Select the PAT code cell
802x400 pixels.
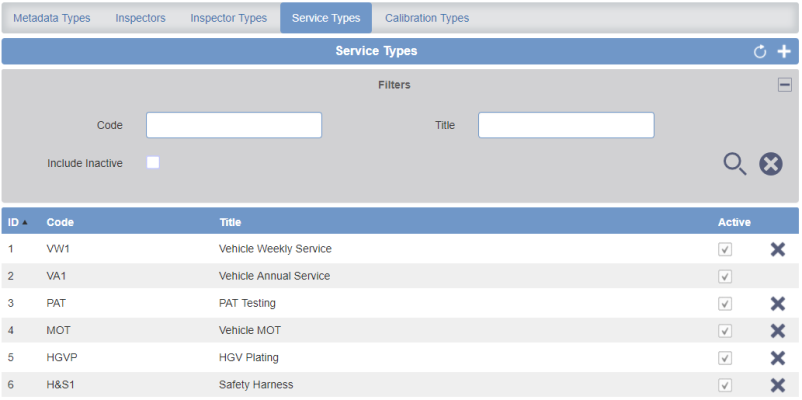click(x=56, y=303)
